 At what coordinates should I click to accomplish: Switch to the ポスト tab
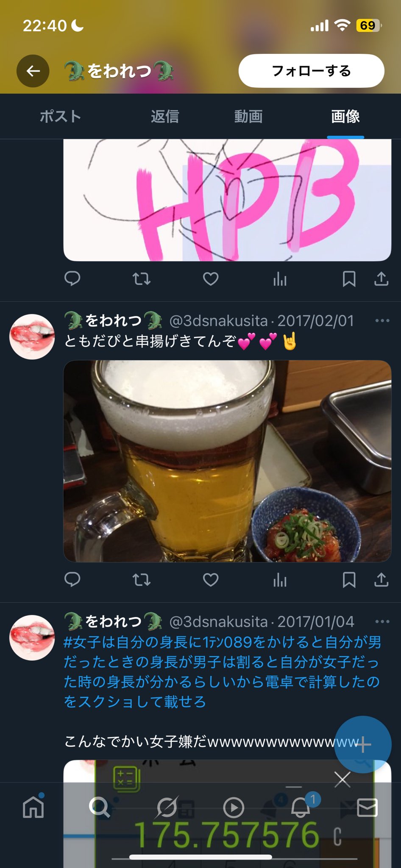[x=60, y=116]
